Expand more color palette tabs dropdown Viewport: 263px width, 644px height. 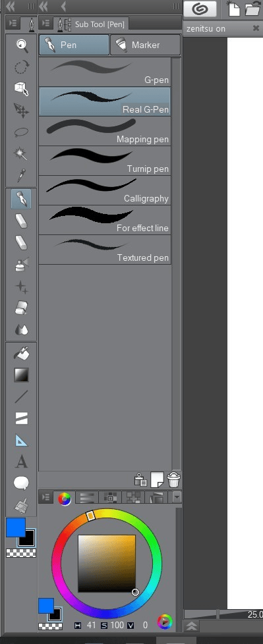coord(177,498)
